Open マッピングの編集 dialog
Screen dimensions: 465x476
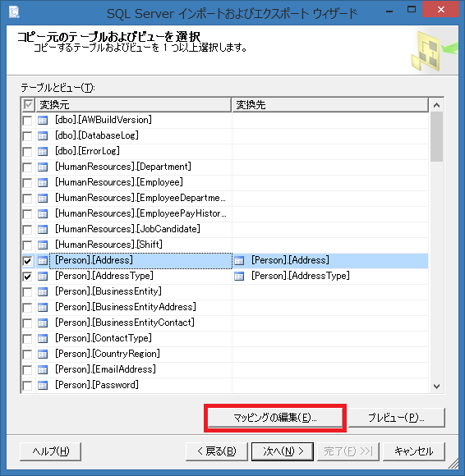(x=275, y=418)
